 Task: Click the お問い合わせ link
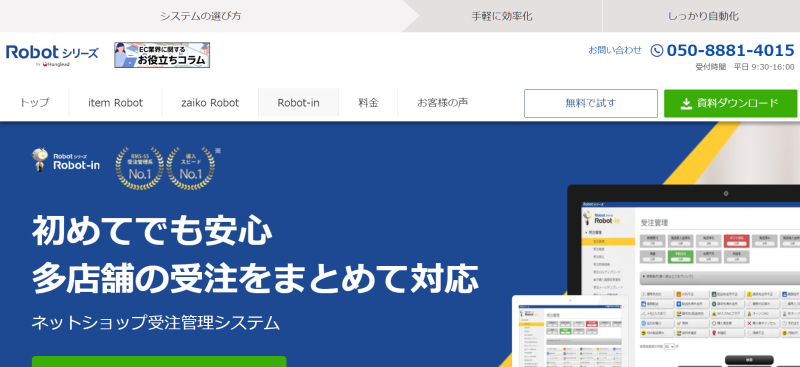click(615, 50)
